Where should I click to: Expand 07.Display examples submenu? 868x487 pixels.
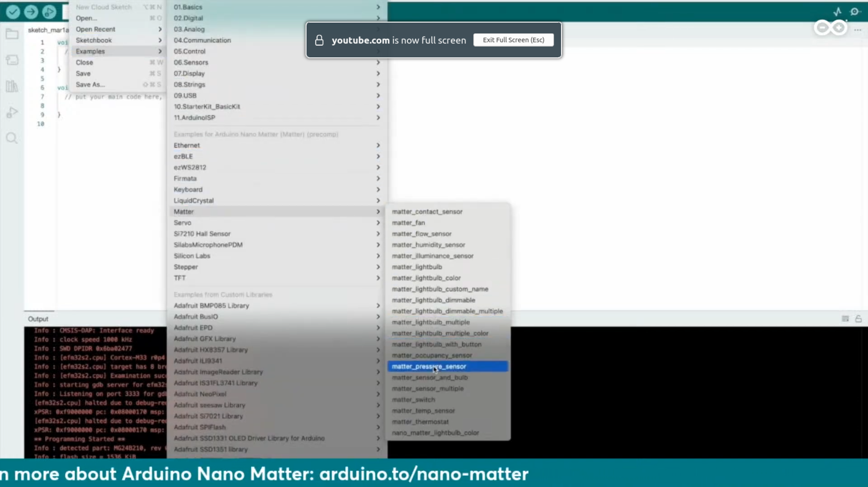tap(277, 73)
